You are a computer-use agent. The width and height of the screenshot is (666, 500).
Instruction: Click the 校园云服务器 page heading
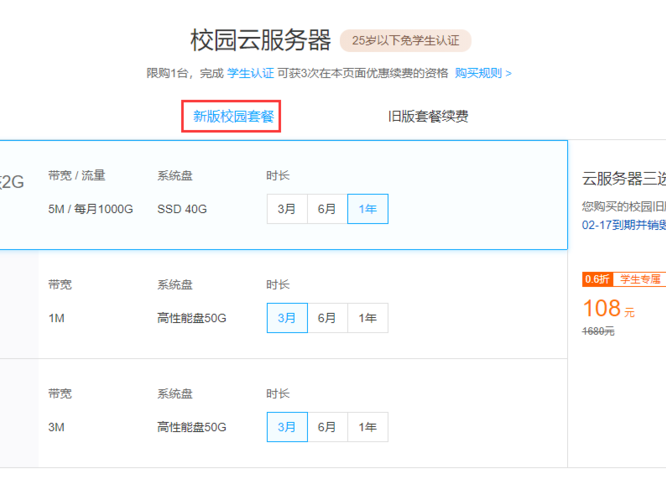(260, 40)
